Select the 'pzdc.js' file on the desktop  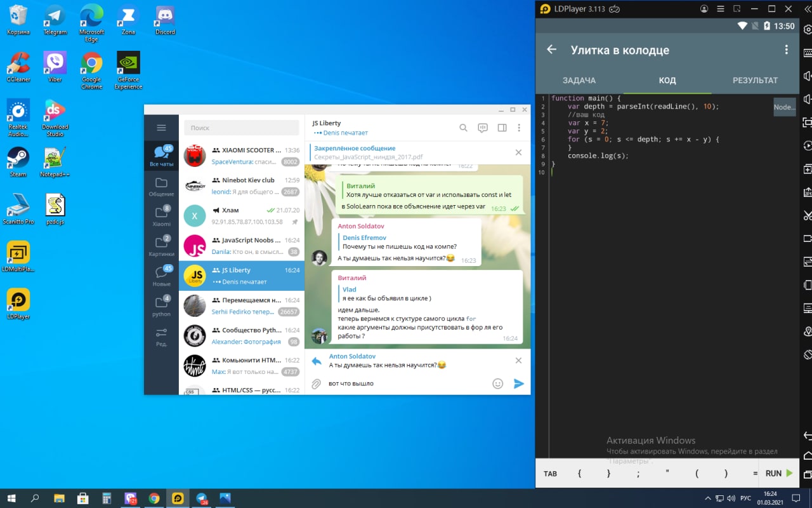click(55, 210)
